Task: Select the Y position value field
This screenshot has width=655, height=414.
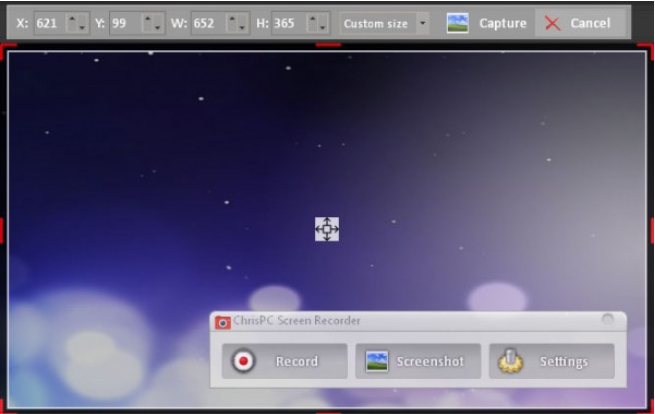Action: 124,23
